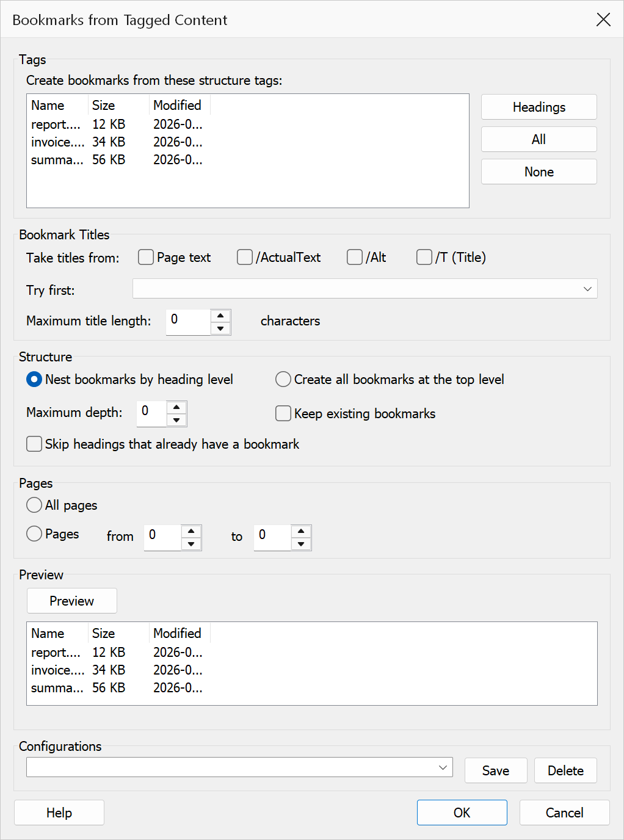The width and height of the screenshot is (624, 840).
Task: Decrease the maximum depth spinner
Action: click(176, 420)
